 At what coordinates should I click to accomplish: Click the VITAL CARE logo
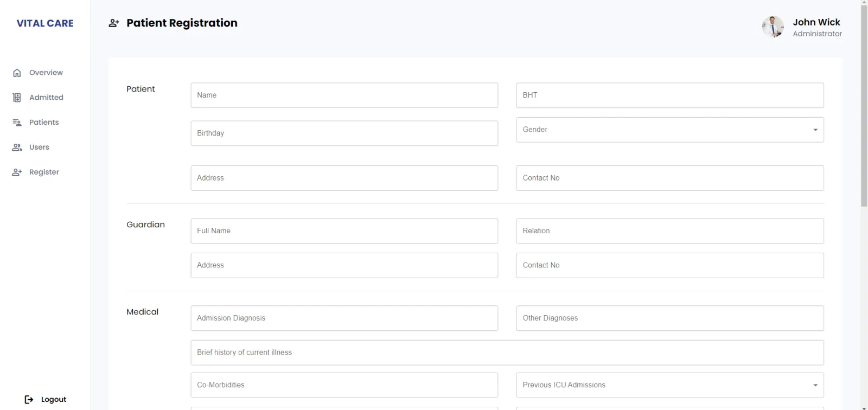pyautogui.click(x=45, y=23)
